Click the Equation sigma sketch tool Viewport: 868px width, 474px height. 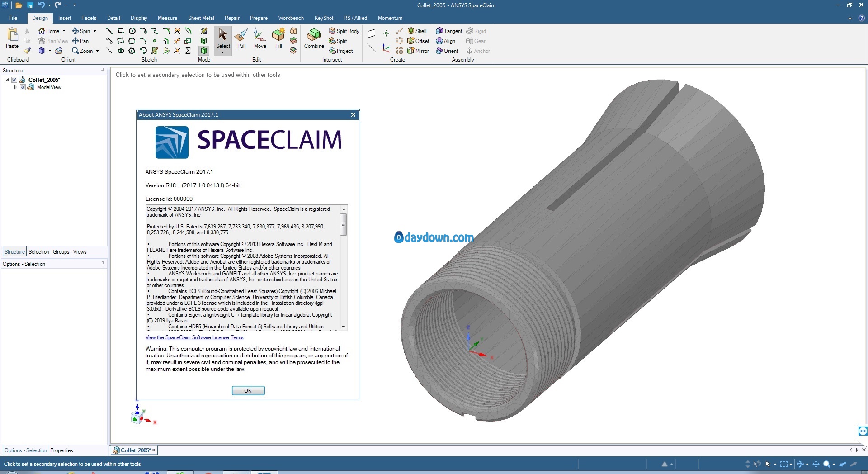188,51
